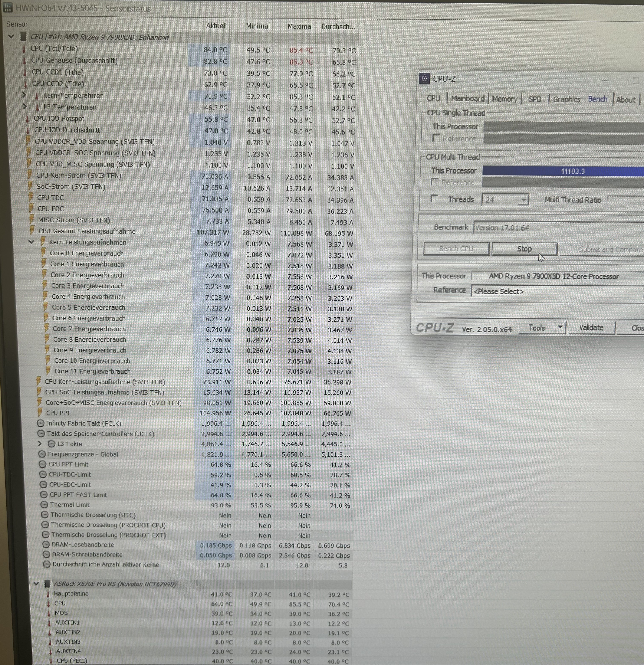Image resolution: width=644 pixels, height=665 pixels.
Task: Click the AMD Ryzen CPU chip icon
Action: [23, 37]
